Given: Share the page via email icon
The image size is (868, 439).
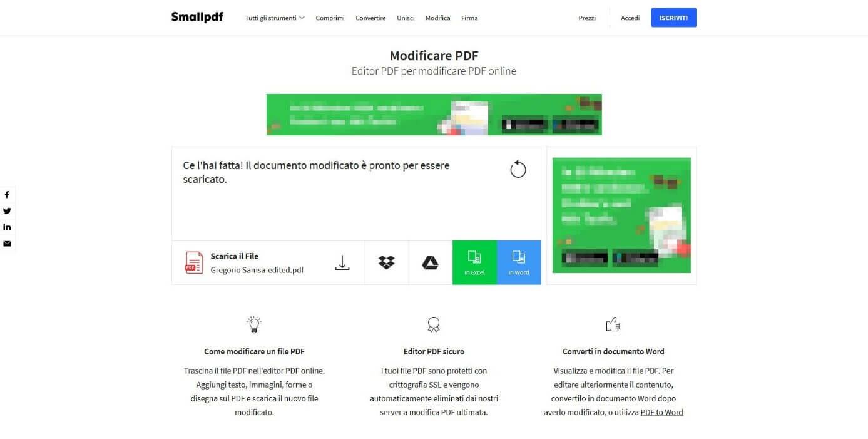Looking at the screenshot, I should pos(7,244).
